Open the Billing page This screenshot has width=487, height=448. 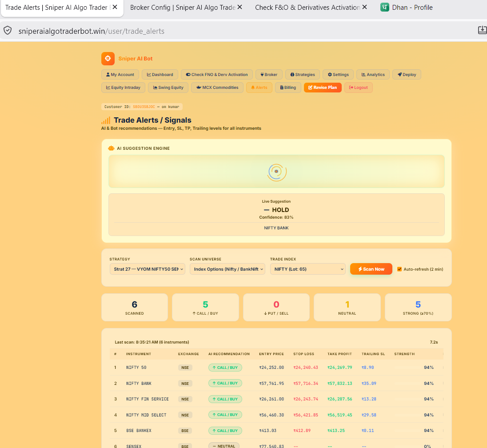pyautogui.click(x=288, y=88)
